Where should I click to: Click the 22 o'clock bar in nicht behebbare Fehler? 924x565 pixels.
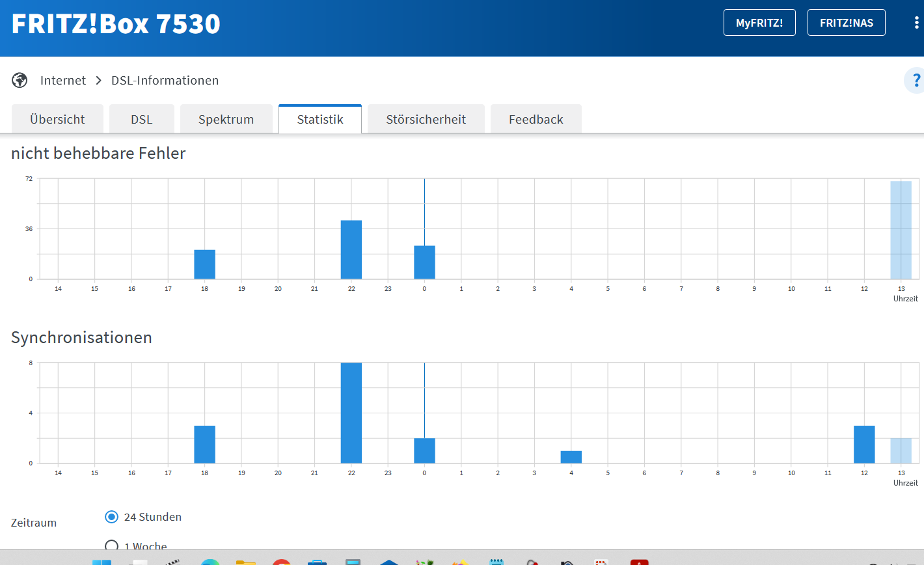pos(351,250)
